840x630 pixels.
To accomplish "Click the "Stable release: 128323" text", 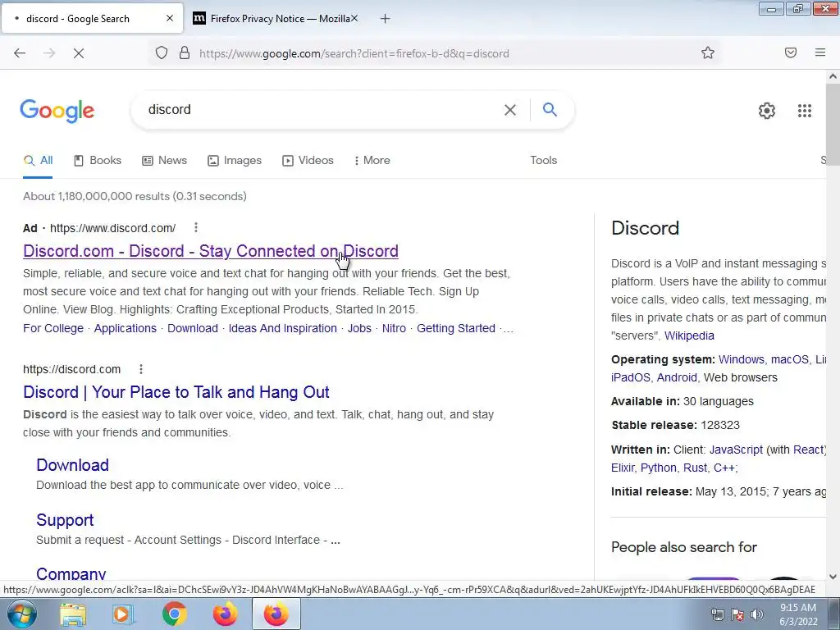I will (x=676, y=426).
